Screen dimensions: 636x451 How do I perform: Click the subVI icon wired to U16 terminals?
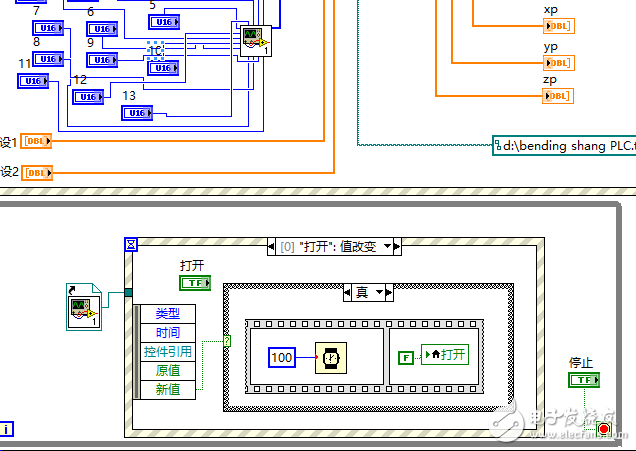[x=256, y=41]
